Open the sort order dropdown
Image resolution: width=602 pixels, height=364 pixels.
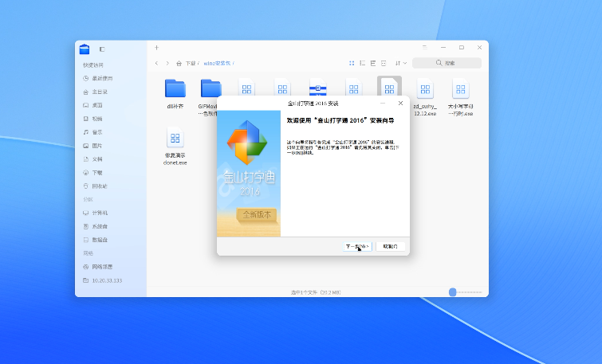click(x=401, y=63)
